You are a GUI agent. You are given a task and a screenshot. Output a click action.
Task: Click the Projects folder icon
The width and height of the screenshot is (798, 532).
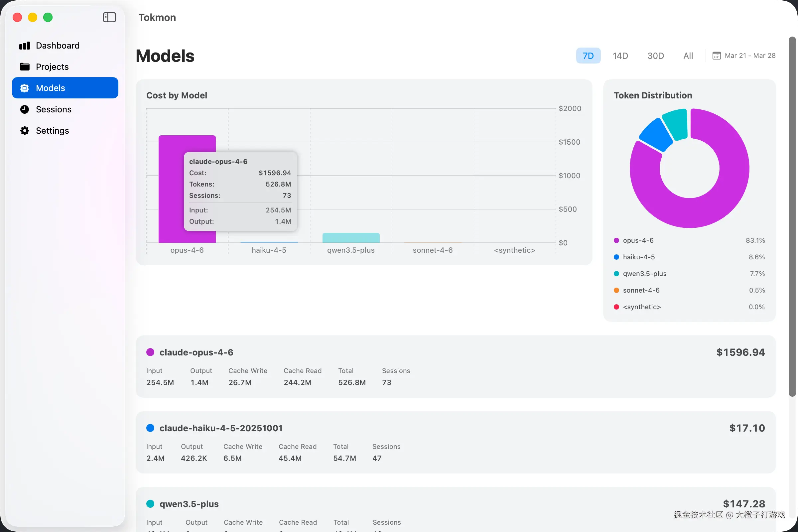coord(24,67)
